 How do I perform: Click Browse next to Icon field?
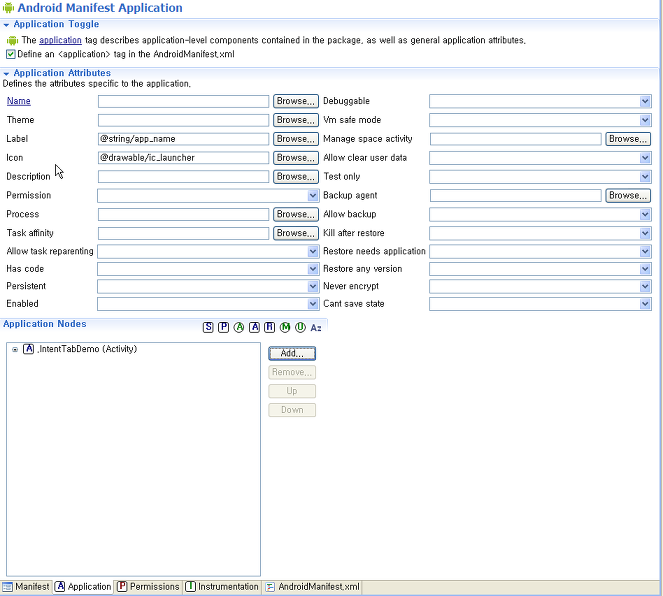[x=296, y=158]
